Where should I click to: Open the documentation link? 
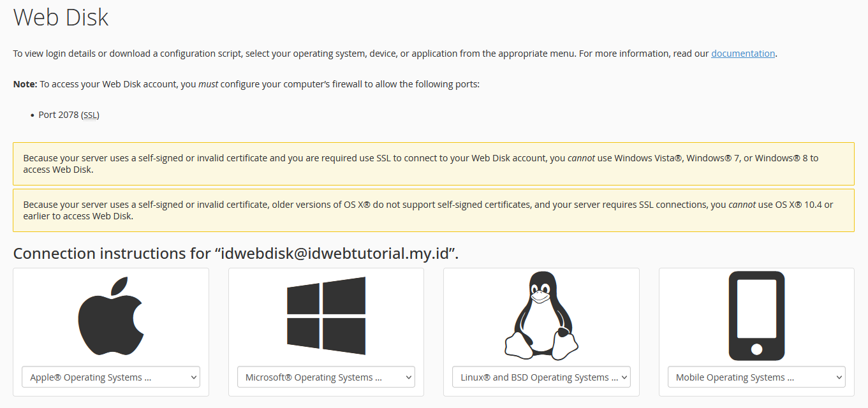(x=743, y=54)
